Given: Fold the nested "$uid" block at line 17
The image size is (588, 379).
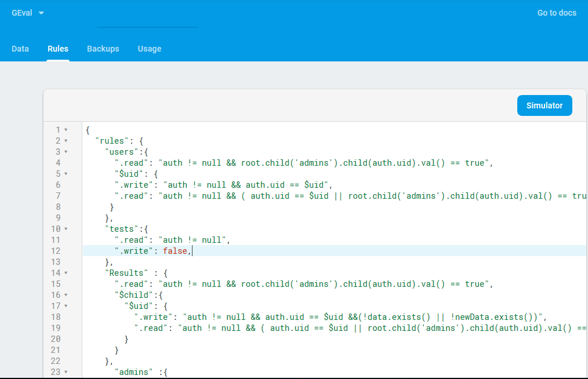Looking at the screenshot, I should [x=66, y=306].
